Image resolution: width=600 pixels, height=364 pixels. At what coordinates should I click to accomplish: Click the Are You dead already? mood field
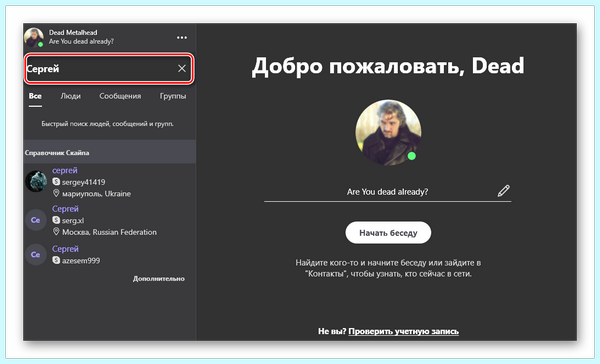tap(388, 192)
